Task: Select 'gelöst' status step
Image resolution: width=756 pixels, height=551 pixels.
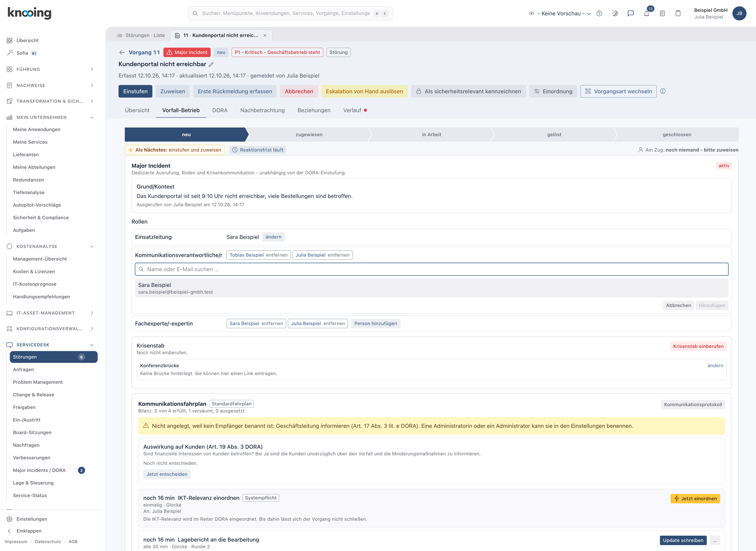Action: click(x=554, y=135)
